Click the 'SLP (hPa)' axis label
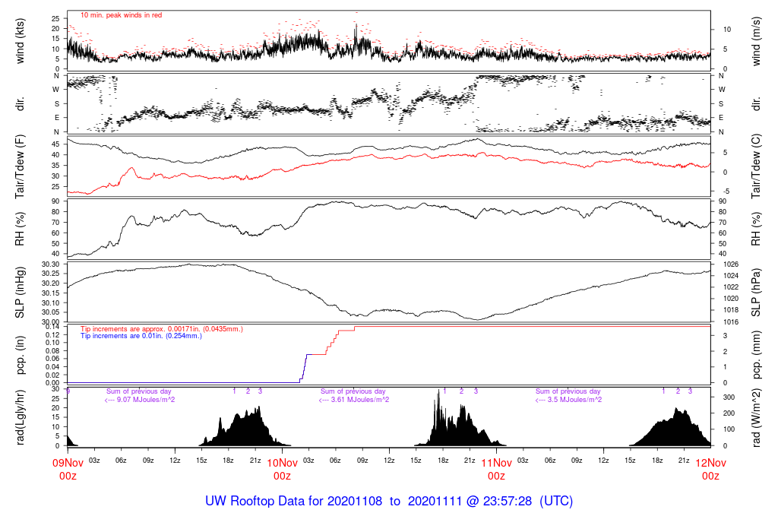Viewport: 778px width, 532px height. click(756, 293)
